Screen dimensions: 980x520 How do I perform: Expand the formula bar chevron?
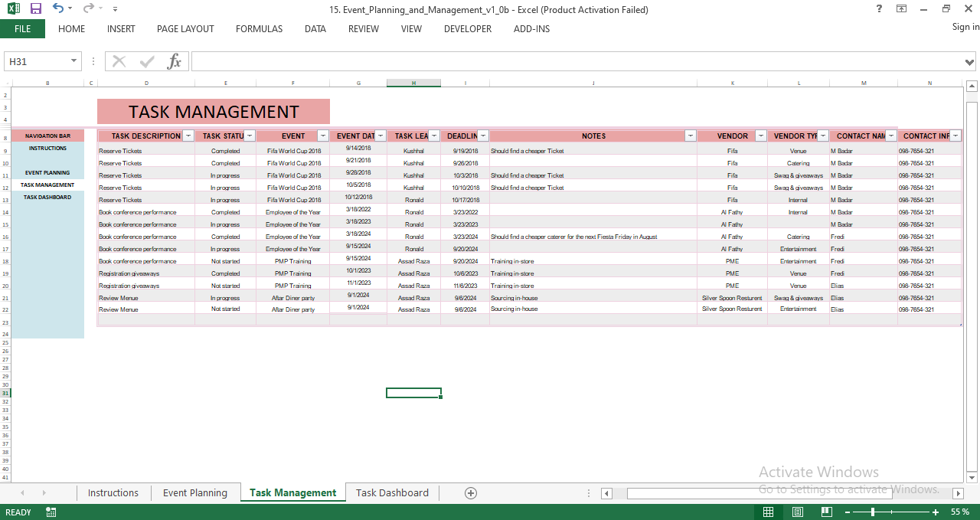(x=970, y=62)
